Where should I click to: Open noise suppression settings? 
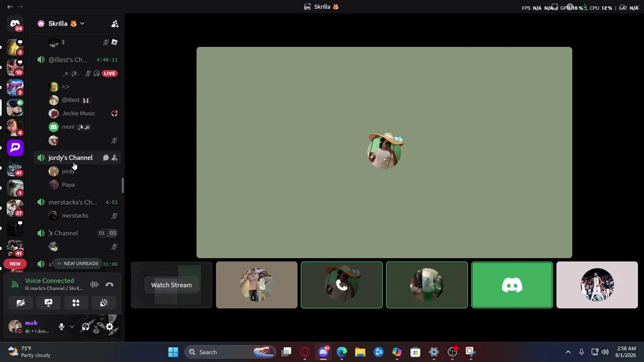(x=94, y=285)
